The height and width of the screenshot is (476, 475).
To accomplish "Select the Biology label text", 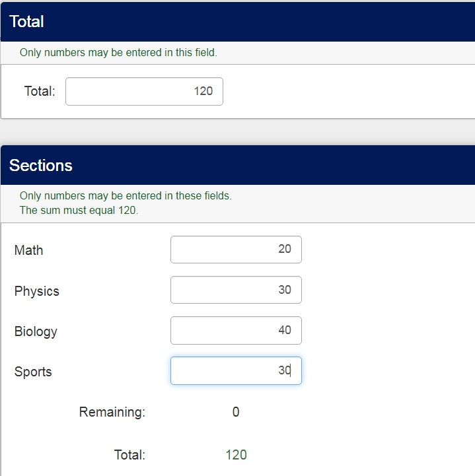I will pyautogui.click(x=36, y=331).
